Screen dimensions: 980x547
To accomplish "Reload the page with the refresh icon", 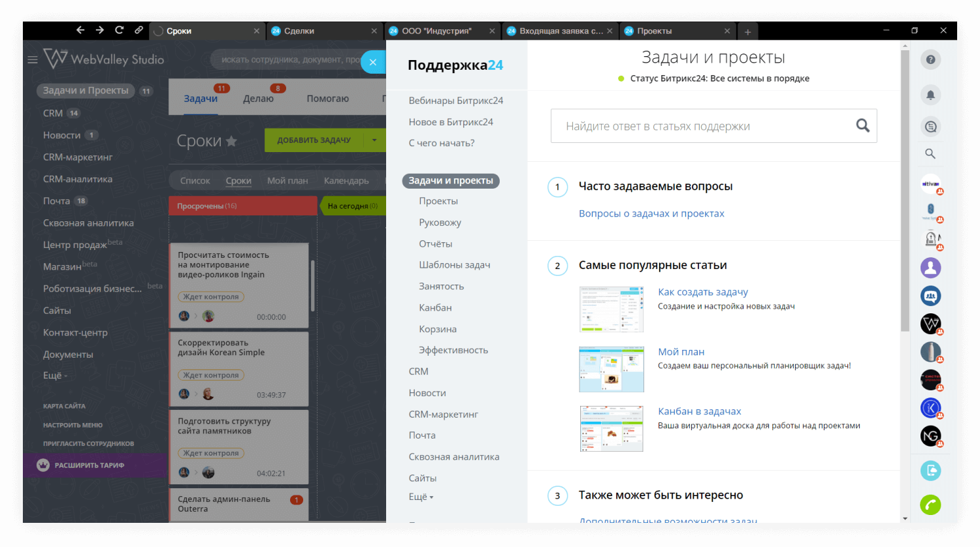I will [119, 30].
